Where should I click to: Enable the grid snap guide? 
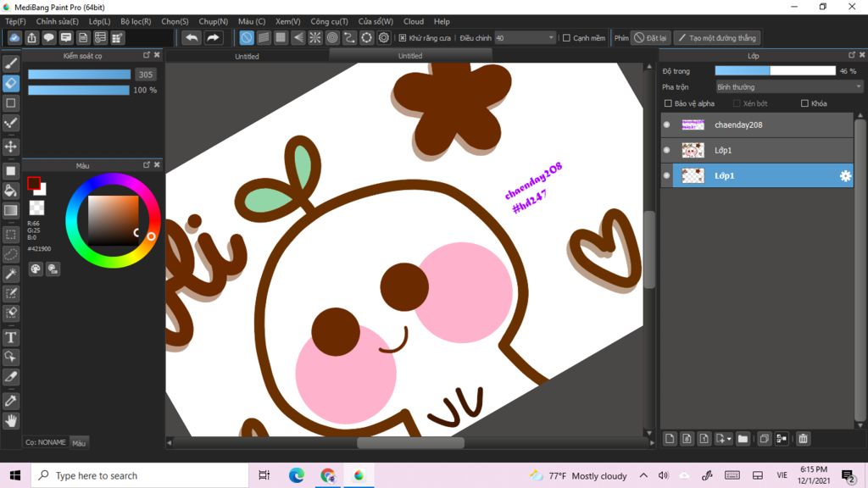(281, 37)
